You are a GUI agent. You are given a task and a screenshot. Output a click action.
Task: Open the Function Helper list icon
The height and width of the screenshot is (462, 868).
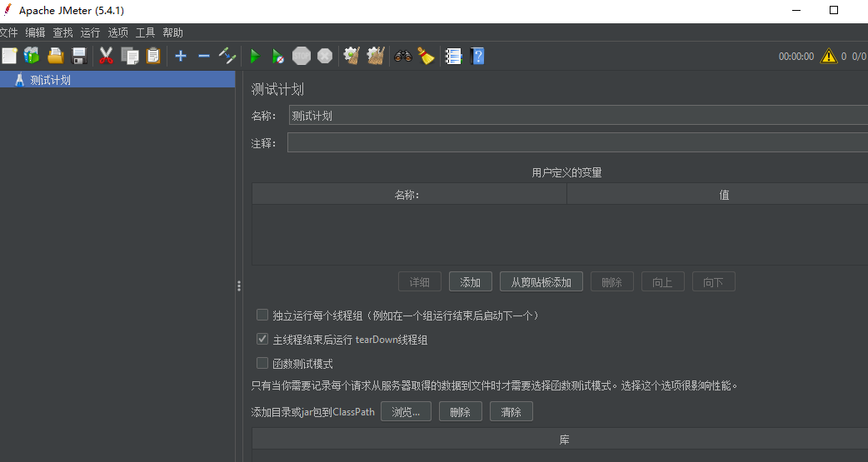453,56
